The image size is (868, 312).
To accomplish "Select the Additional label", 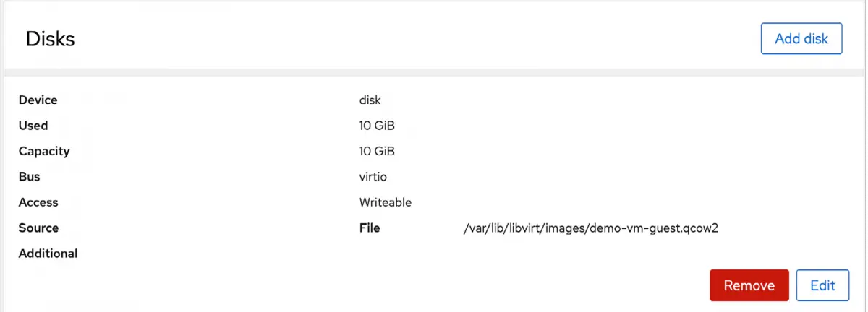I will point(48,253).
